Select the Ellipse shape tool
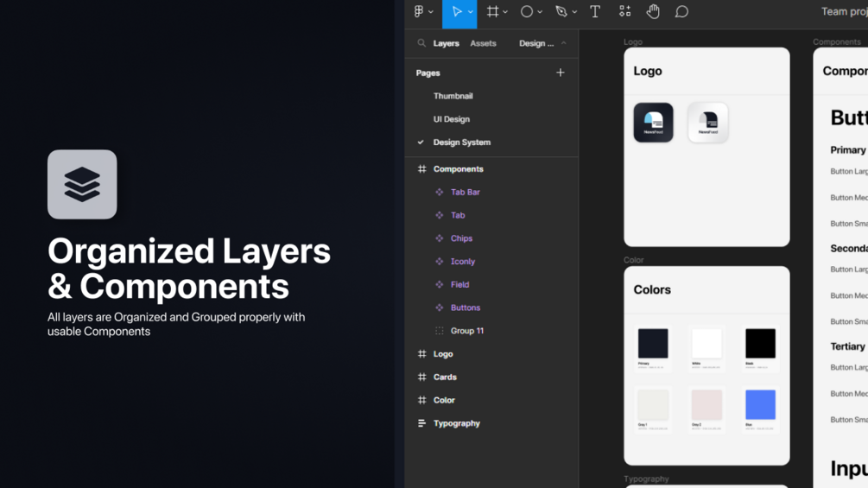This screenshot has height=488, width=868. (x=527, y=11)
